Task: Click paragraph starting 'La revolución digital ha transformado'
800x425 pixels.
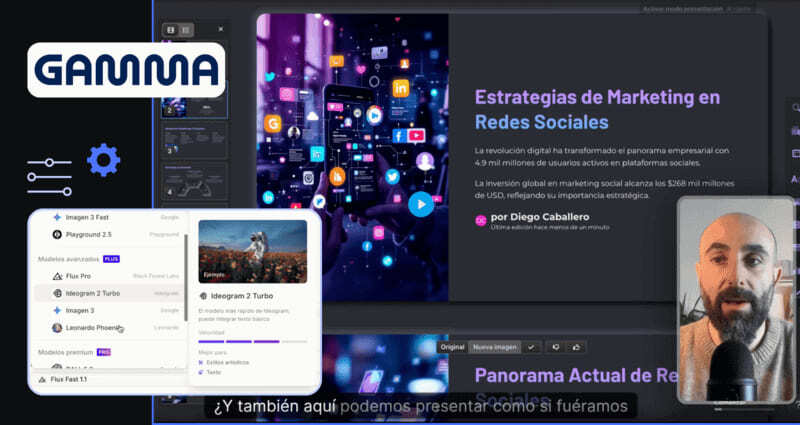Action: tap(602, 157)
